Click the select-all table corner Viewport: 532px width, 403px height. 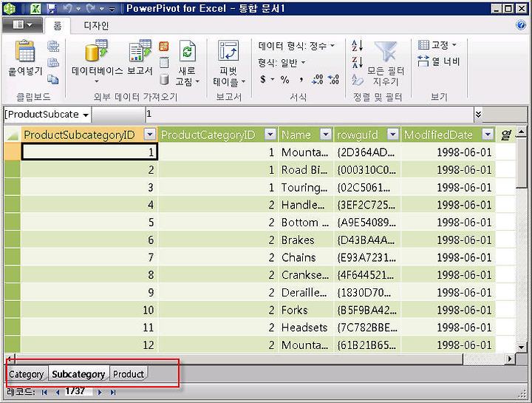click(13, 135)
